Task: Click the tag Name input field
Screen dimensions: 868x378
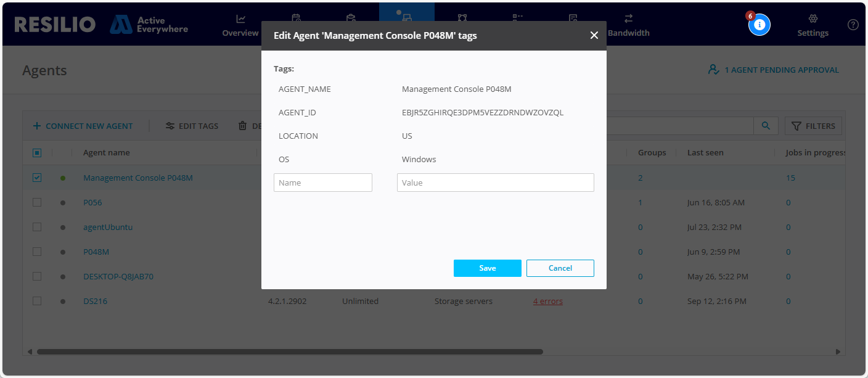Action: point(323,183)
